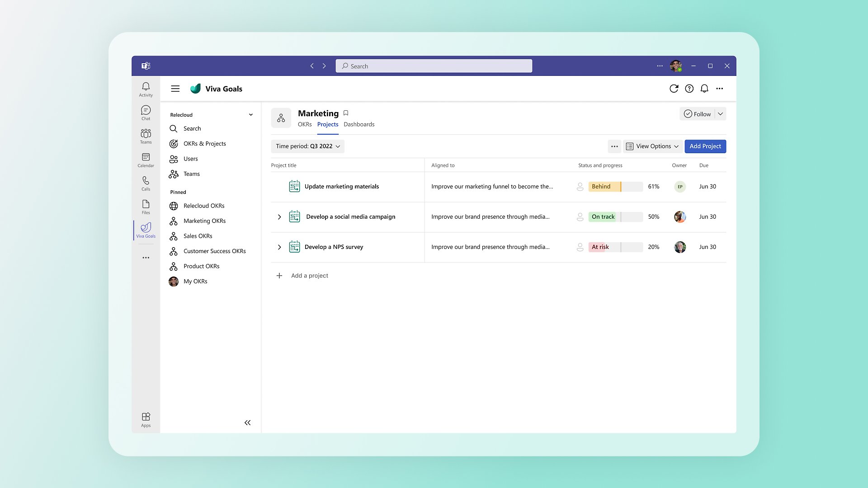Open more actions next to View Options
This screenshot has height=488, width=868.
pos(614,146)
